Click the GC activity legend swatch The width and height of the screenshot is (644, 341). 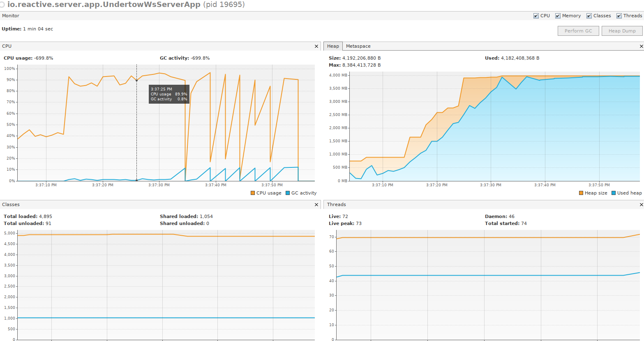coord(288,193)
